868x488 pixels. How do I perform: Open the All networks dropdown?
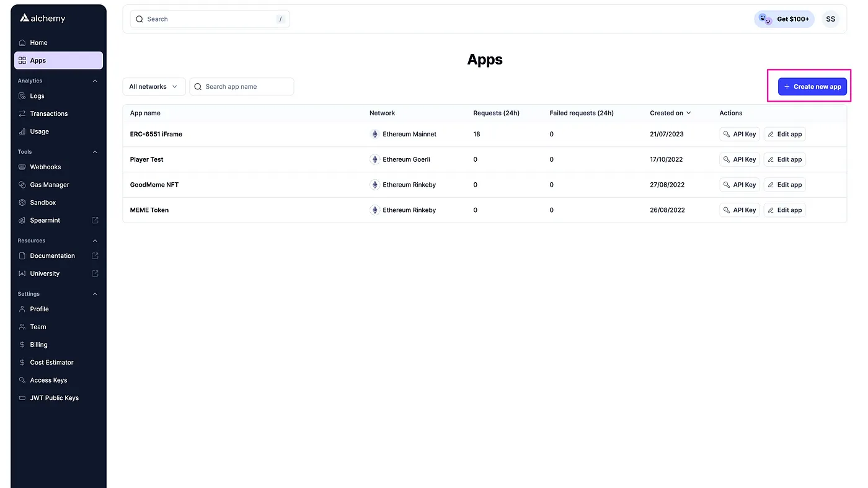[154, 87]
